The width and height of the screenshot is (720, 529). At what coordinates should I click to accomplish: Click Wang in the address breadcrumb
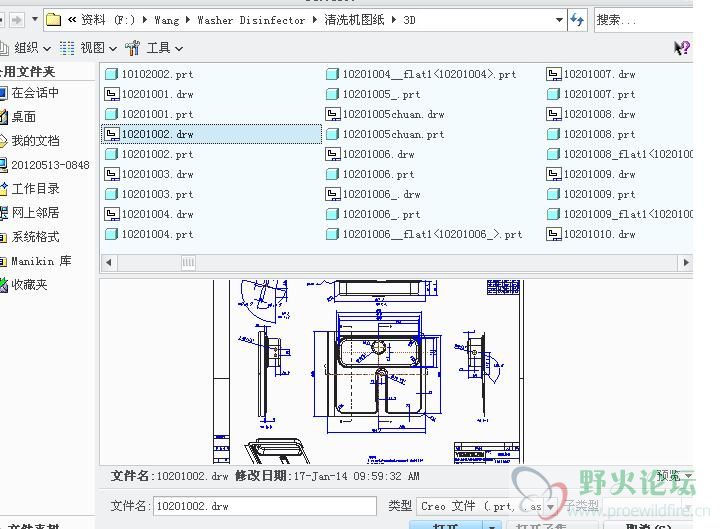167,20
